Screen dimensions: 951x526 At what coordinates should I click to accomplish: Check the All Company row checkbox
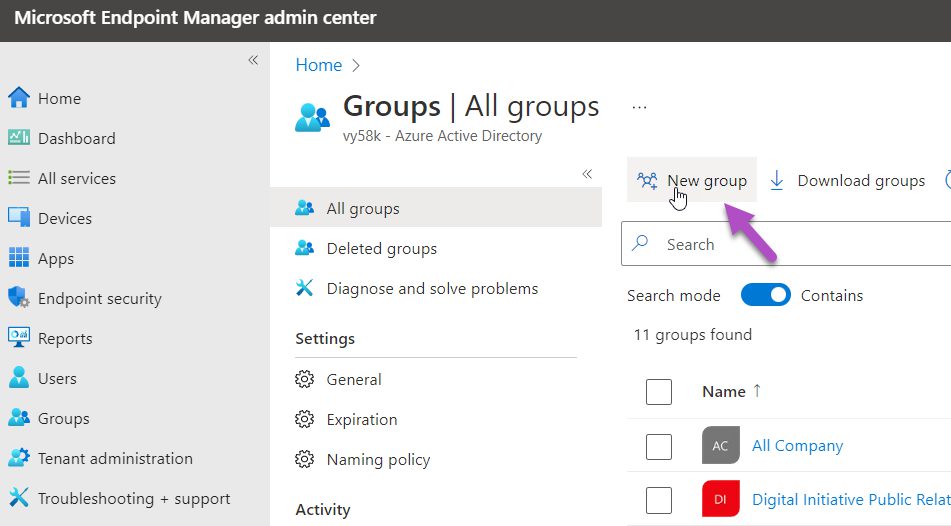(x=659, y=447)
